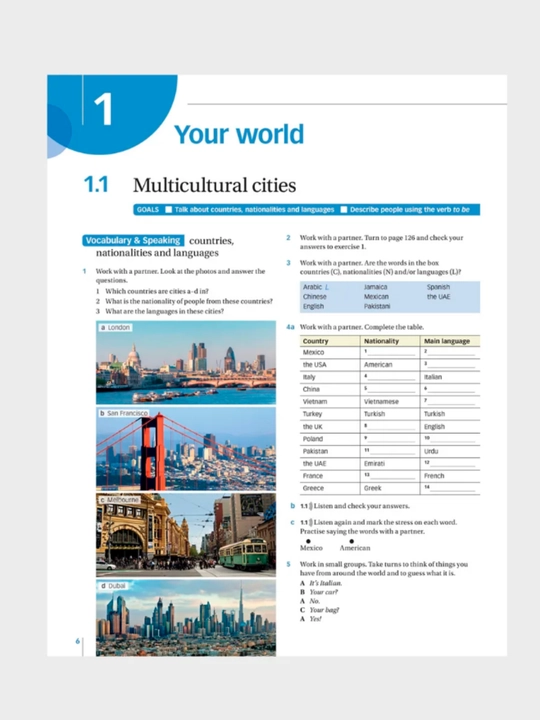This screenshot has width=540, height=720.
Task: Click the stress dot above Mexico
Action: click(x=308, y=541)
